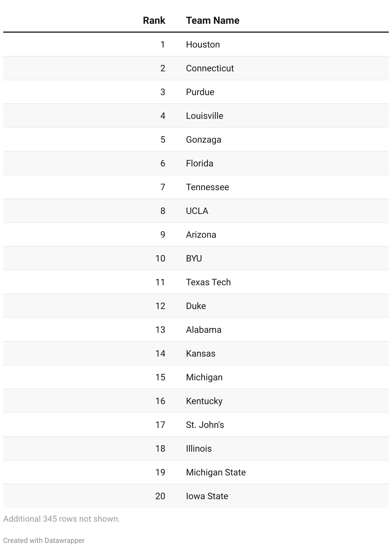Click BYU in the table
The width and height of the screenshot is (392, 548).
(194, 258)
